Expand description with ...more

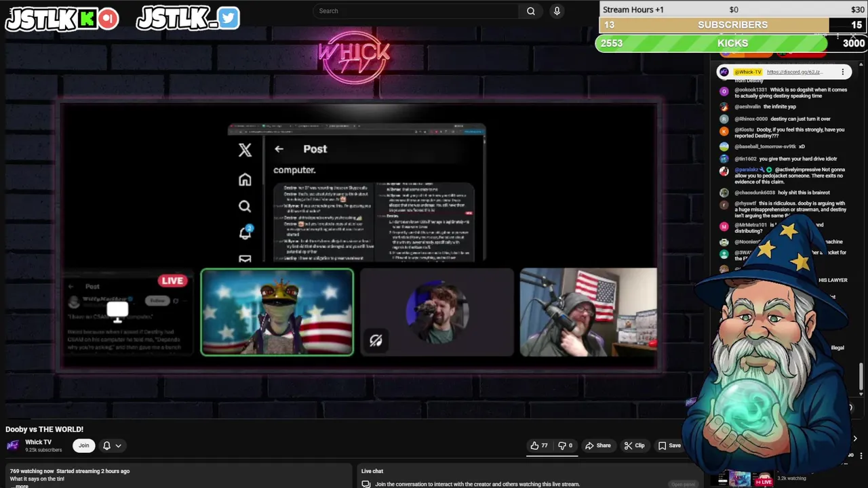click(20, 485)
